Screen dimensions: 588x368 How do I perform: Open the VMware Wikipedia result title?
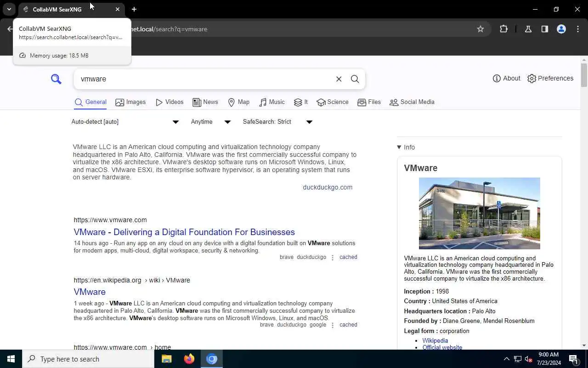pyautogui.click(x=90, y=292)
